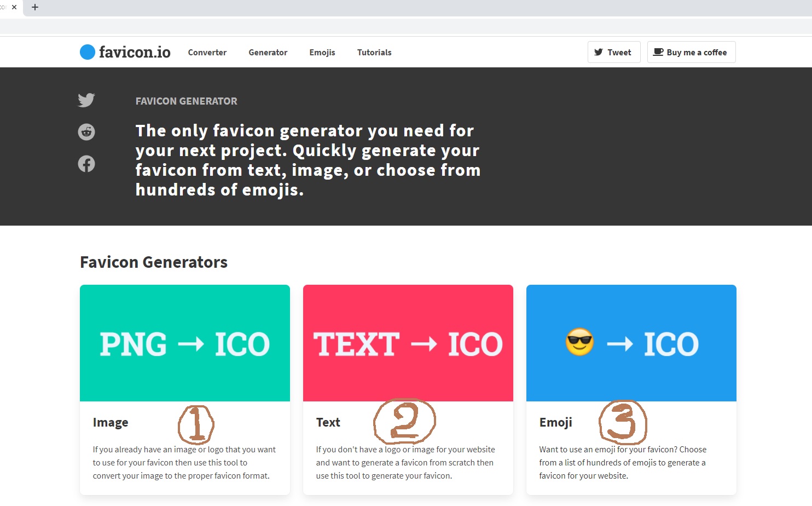
Task: Open the TEXT to ICO generator card image
Action: [x=408, y=343]
